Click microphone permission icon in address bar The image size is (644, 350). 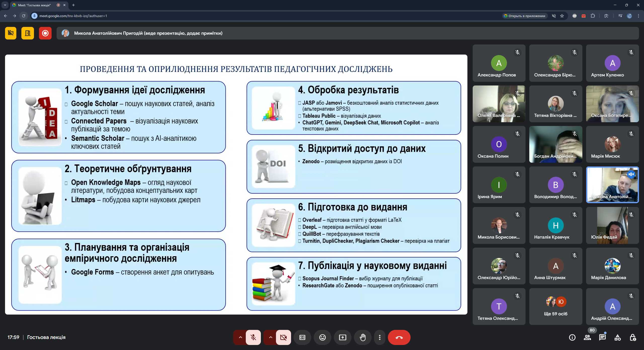pos(34,16)
